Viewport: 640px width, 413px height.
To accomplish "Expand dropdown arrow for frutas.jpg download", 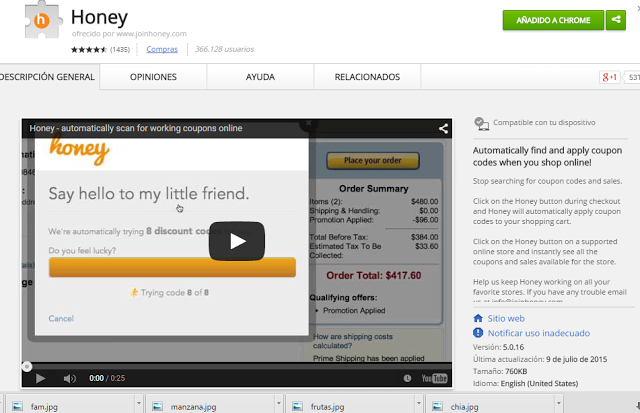I will (419, 403).
